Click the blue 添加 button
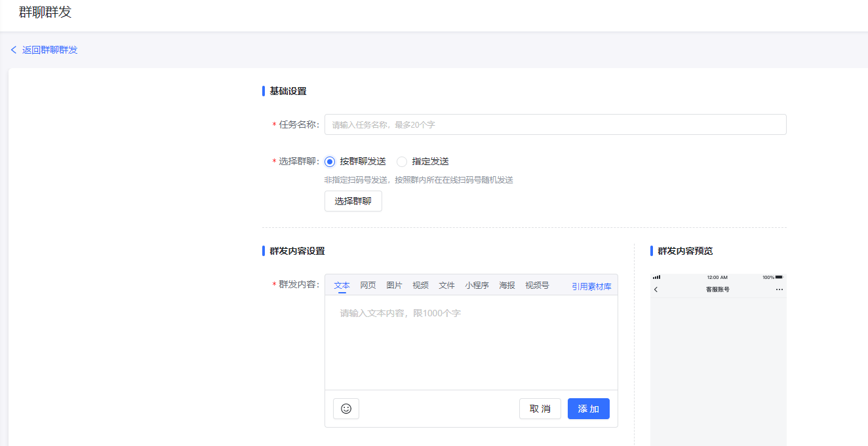This screenshot has height=446, width=868. [588, 409]
